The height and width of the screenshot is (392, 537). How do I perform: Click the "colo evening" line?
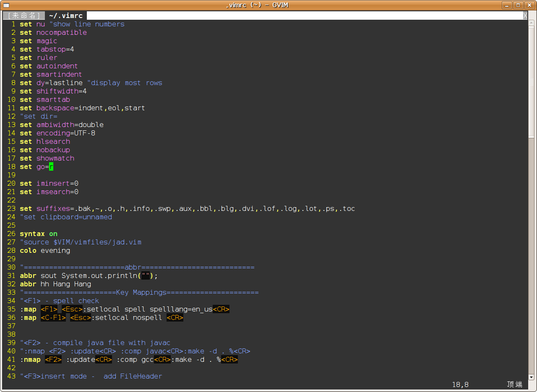(x=45, y=251)
